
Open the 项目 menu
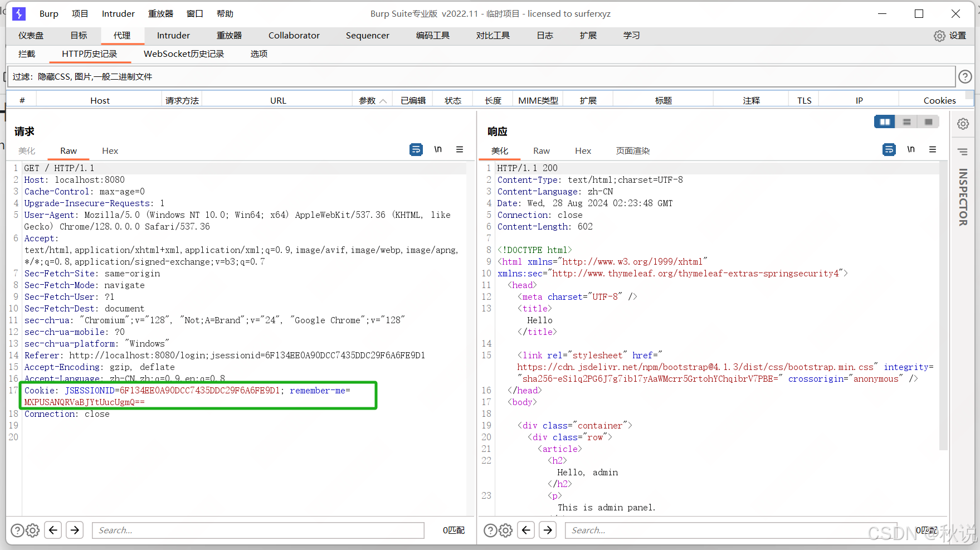(80, 14)
